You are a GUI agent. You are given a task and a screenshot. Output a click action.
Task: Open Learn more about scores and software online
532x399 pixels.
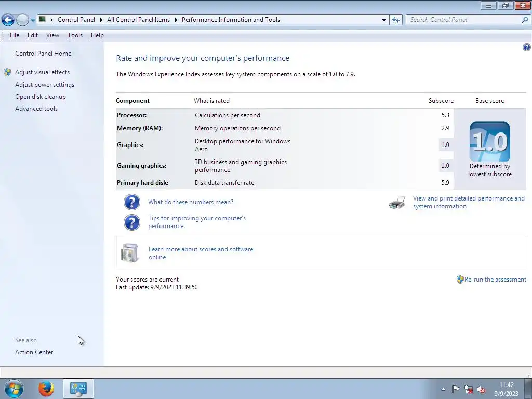[201, 253]
